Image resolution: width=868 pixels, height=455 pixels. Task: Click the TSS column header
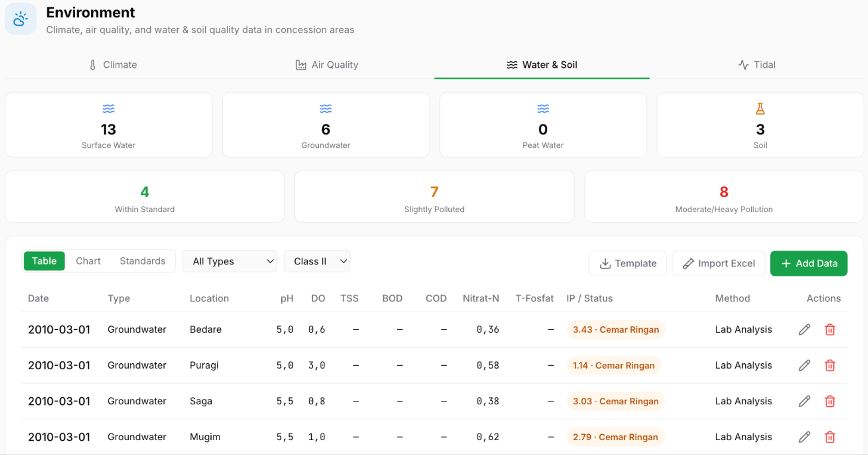(x=349, y=298)
